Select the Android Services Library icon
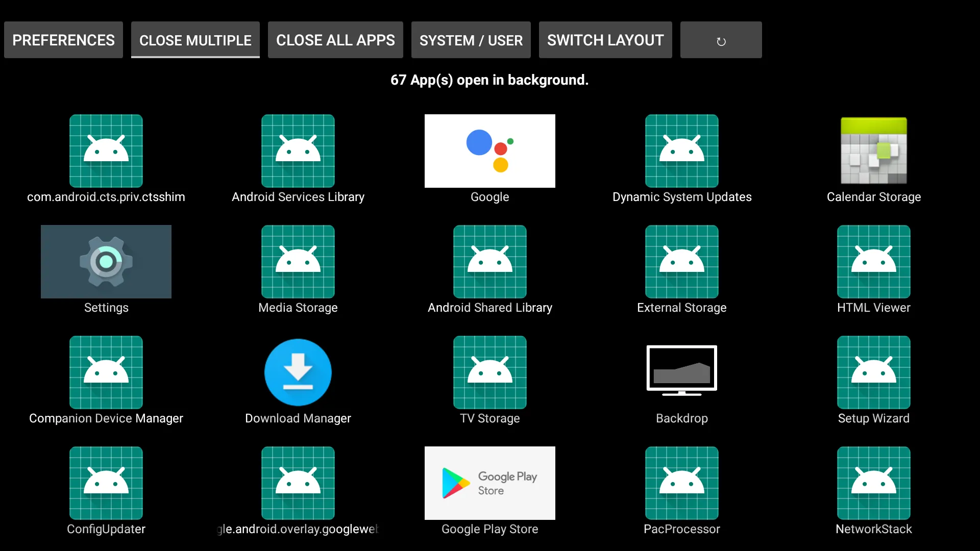 coord(298,151)
